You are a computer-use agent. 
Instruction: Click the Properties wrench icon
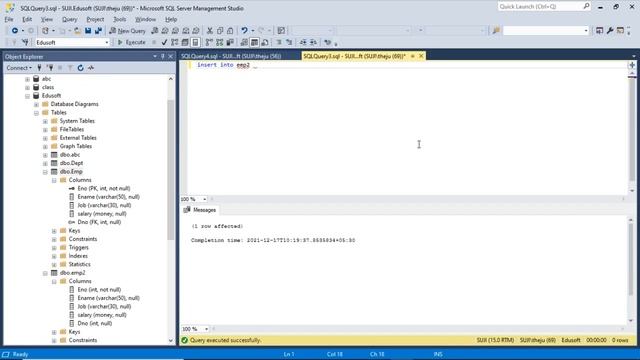(610, 31)
